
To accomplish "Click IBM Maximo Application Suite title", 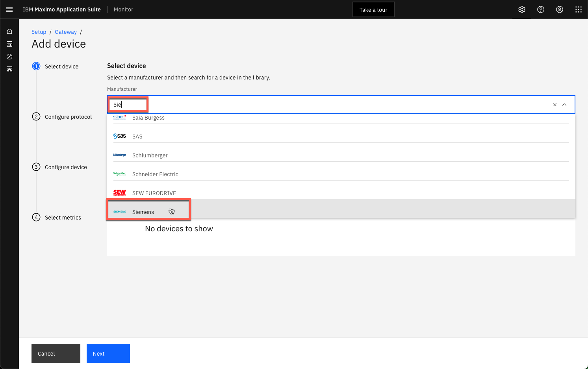I will (x=62, y=9).
